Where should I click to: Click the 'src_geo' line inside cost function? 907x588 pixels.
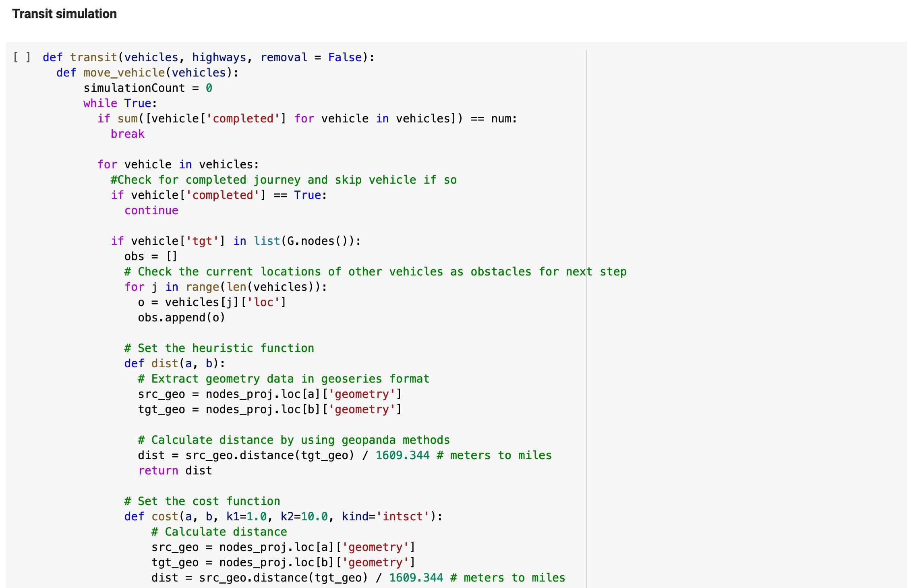tap(284, 547)
